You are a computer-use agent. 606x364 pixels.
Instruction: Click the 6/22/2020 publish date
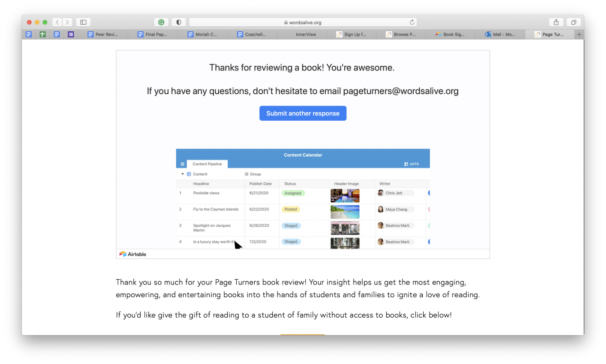pos(259,209)
